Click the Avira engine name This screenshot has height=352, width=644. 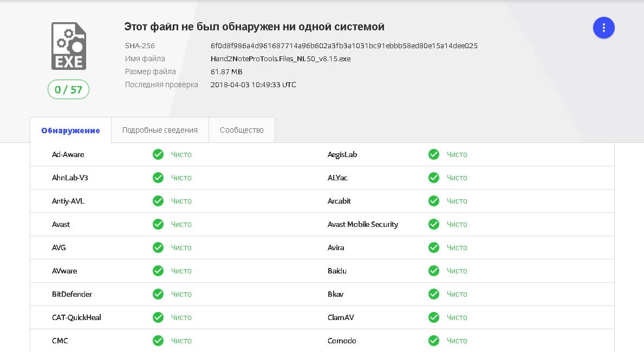pyautogui.click(x=336, y=247)
